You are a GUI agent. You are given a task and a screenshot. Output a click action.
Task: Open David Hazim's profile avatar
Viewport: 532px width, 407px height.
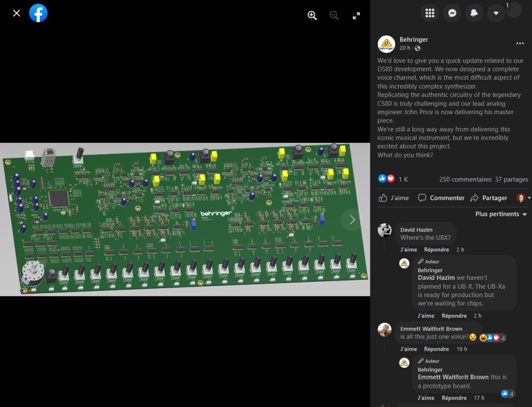(385, 230)
